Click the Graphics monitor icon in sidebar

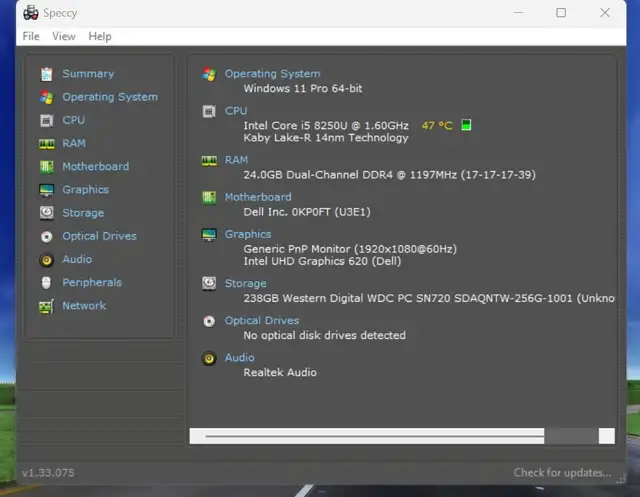pyautogui.click(x=47, y=190)
